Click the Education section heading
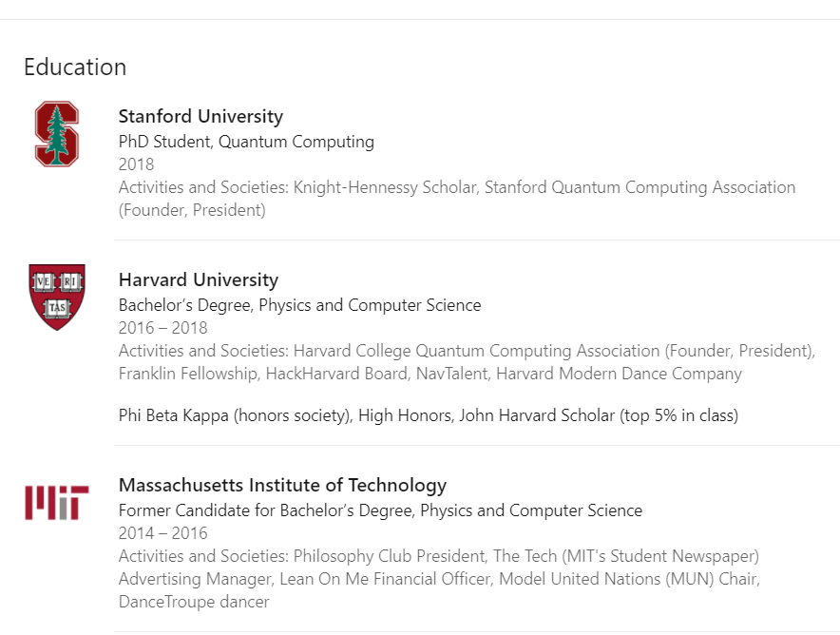The image size is (840, 635). point(75,67)
